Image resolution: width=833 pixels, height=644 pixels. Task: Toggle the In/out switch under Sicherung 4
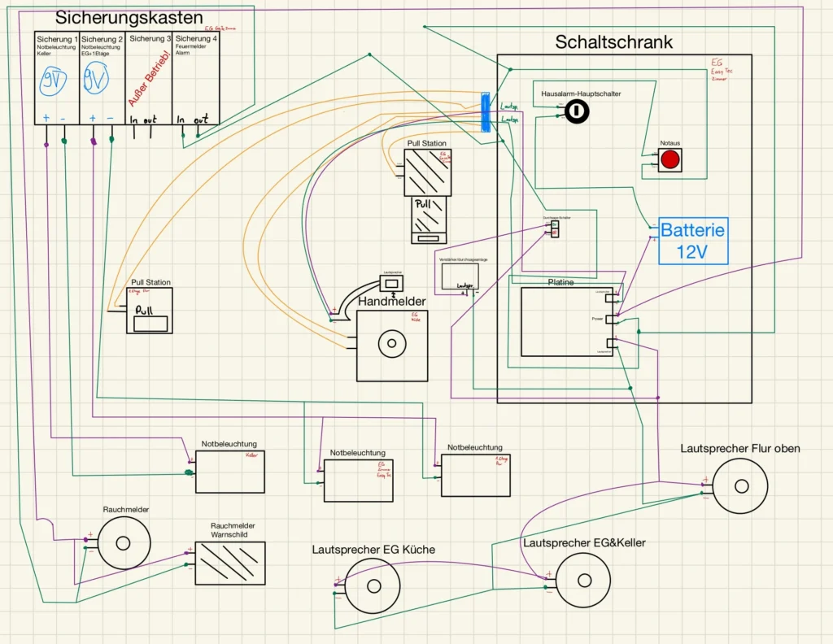[x=192, y=120]
